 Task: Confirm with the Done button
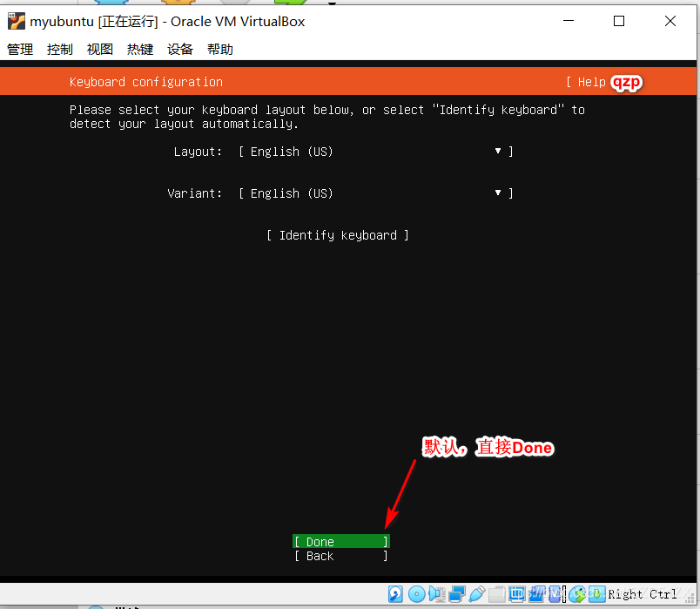coord(341,542)
